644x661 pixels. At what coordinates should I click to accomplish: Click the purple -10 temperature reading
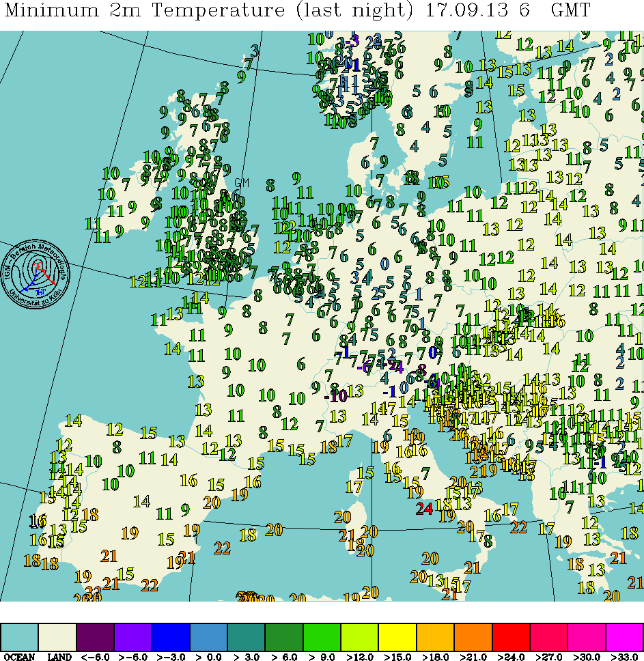pyautogui.click(x=335, y=395)
